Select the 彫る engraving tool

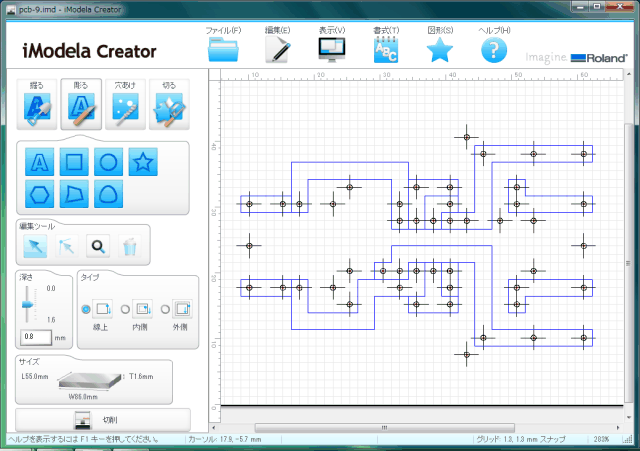(x=81, y=104)
